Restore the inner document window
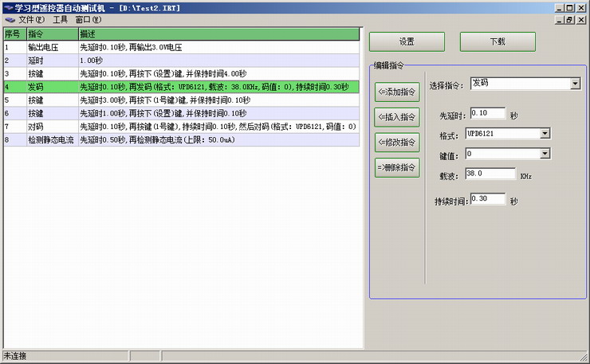590x364 pixels. [x=569, y=20]
